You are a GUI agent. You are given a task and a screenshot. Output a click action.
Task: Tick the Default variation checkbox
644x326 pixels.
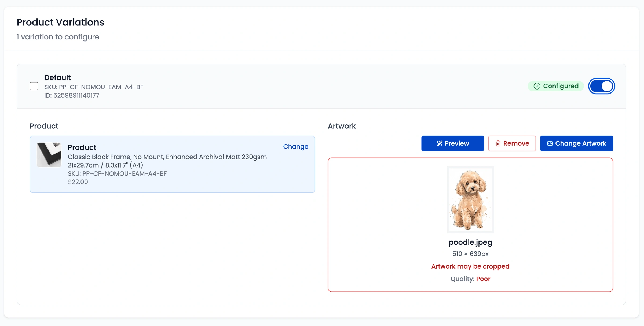[x=34, y=86]
